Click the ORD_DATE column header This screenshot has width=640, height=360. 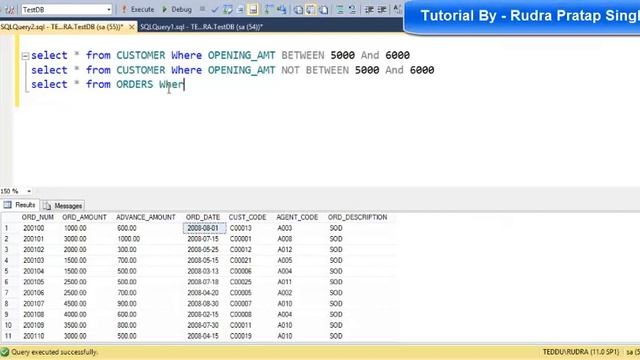tap(203, 217)
